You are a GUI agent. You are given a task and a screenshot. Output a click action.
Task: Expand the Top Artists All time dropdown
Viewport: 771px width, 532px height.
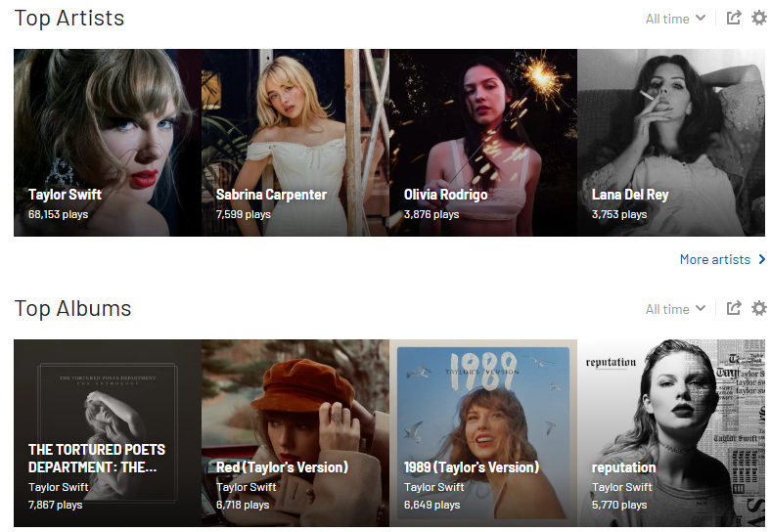point(675,19)
